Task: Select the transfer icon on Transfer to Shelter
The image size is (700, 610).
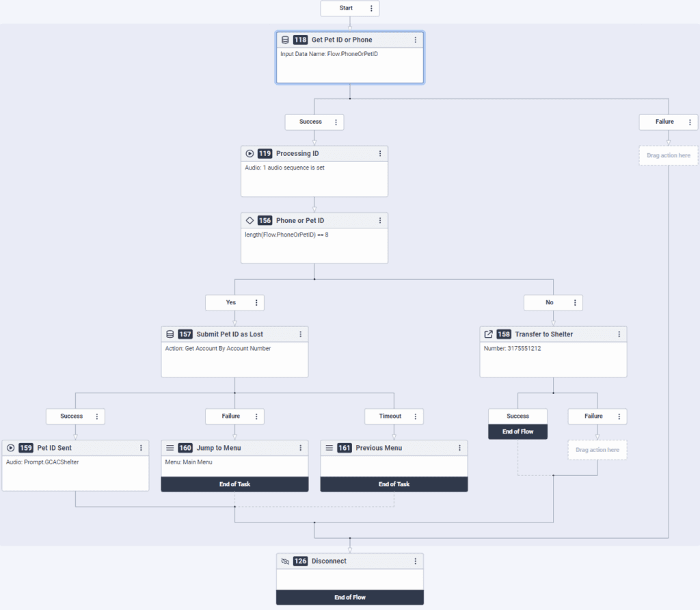Action: pos(488,334)
